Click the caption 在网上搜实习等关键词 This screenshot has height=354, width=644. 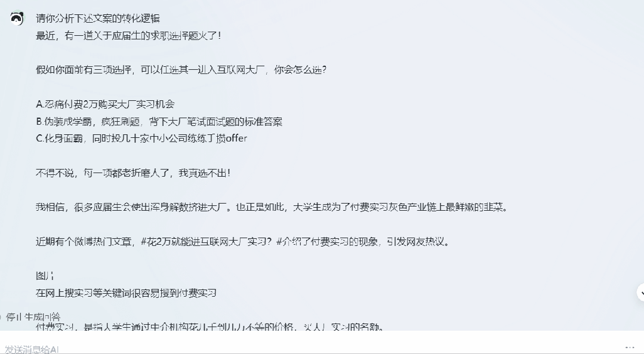pyautogui.click(x=126, y=293)
